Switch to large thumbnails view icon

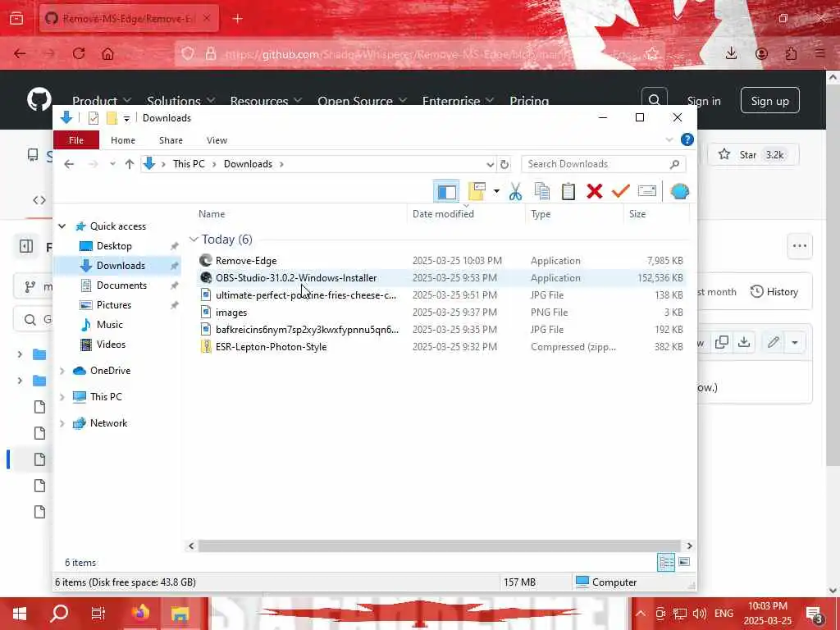[684, 562]
